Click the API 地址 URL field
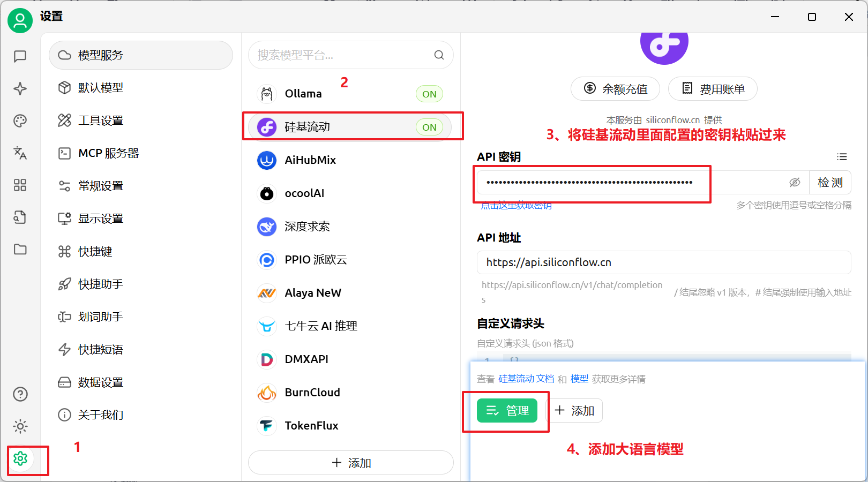Viewport: 868px width, 482px height. 664,262
